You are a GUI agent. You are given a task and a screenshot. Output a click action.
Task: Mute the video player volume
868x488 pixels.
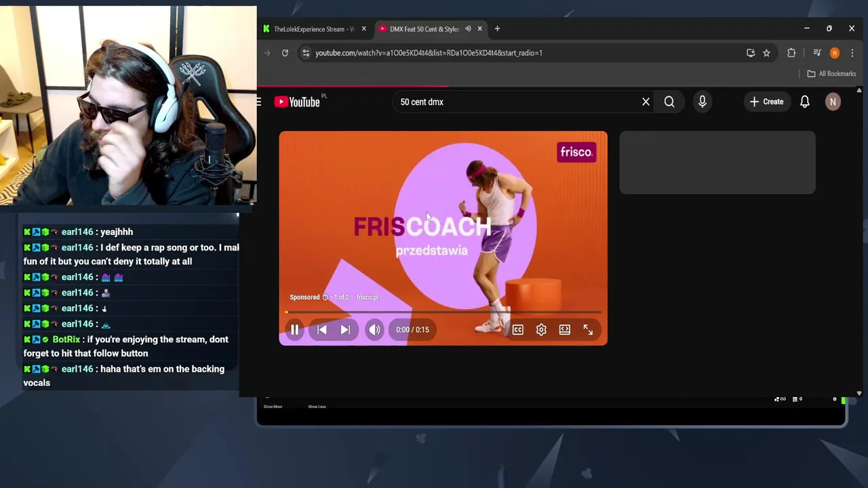point(374,329)
